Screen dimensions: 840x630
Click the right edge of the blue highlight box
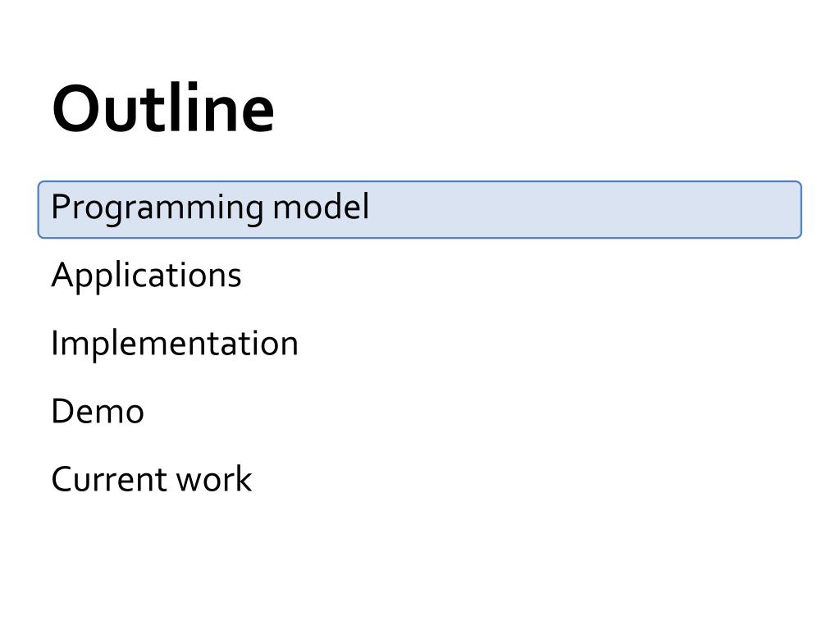pos(801,209)
